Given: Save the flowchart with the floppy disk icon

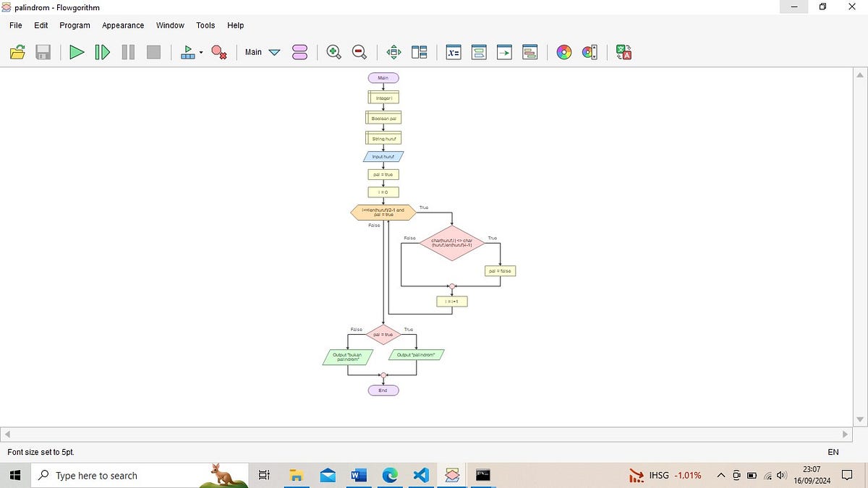Looking at the screenshot, I should pyautogui.click(x=43, y=52).
